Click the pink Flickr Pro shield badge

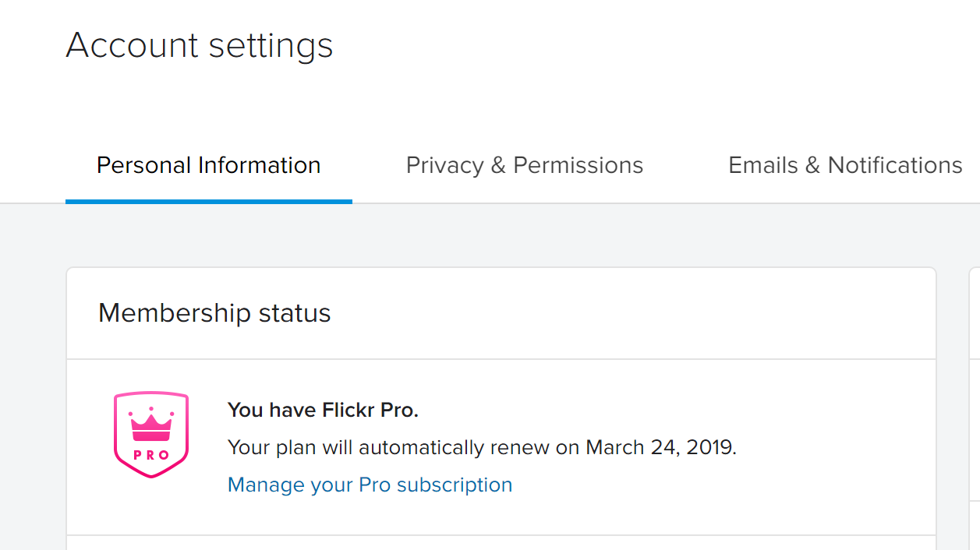[x=151, y=434]
